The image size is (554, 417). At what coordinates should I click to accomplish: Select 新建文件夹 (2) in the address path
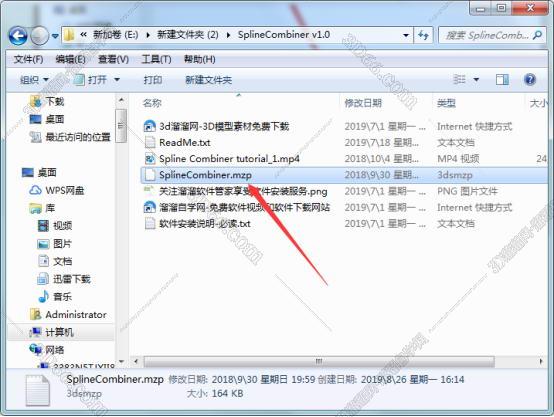click(x=188, y=35)
